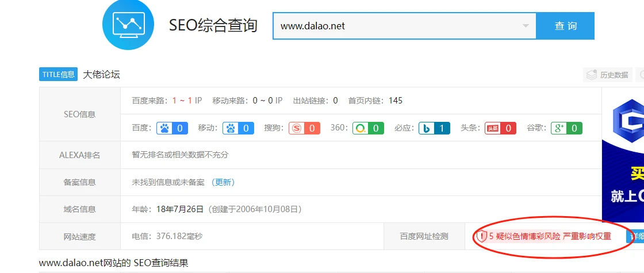Click the Toutiao weight badge
644x273 pixels.
point(500,128)
